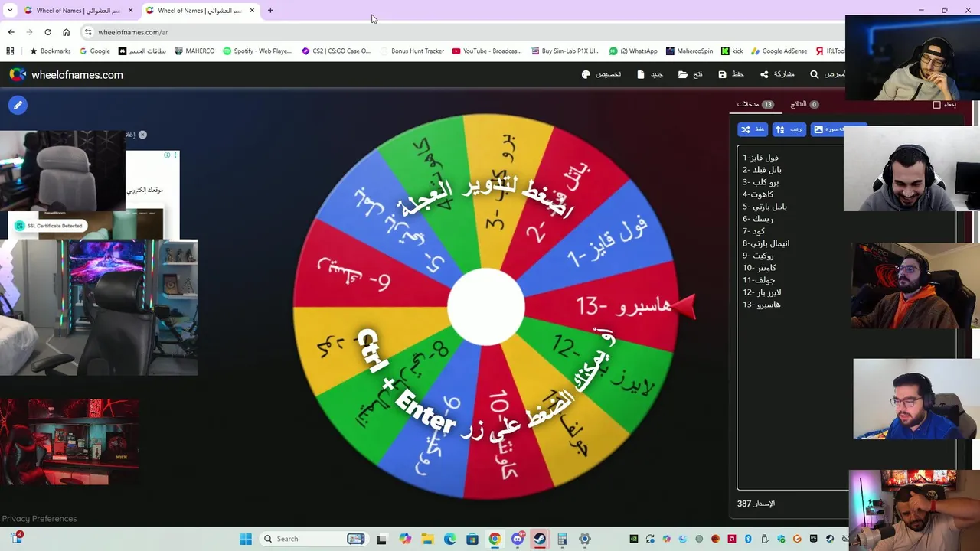Click the wheel center to spin
Image resolution: width=980 pixels, height=551 pixels.
(486, 306)
